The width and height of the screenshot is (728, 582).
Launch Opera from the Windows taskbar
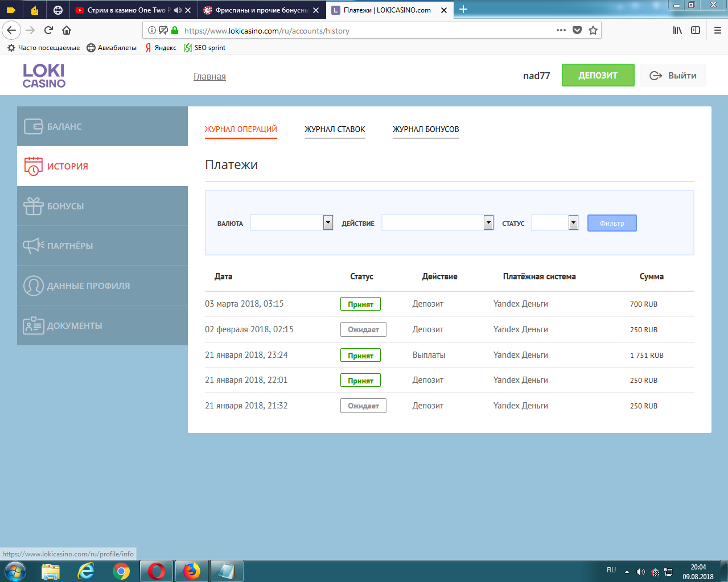click(x=157, y=571)
